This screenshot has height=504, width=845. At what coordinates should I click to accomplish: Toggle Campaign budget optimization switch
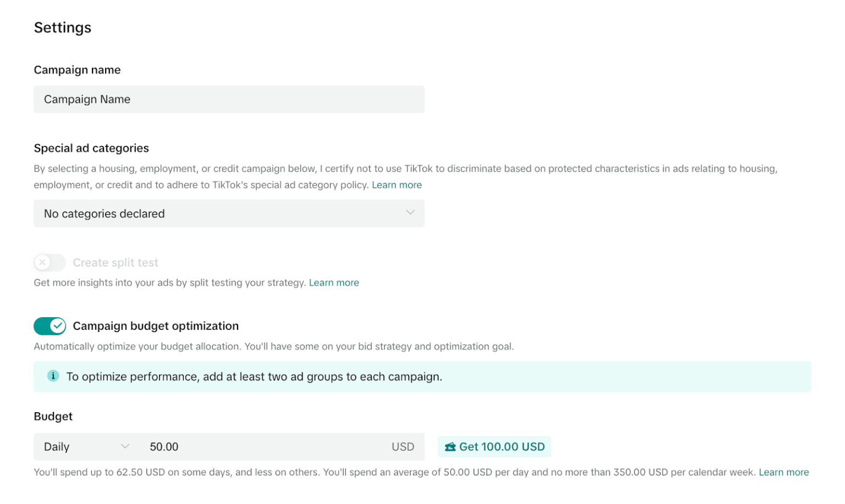(50, 326)
